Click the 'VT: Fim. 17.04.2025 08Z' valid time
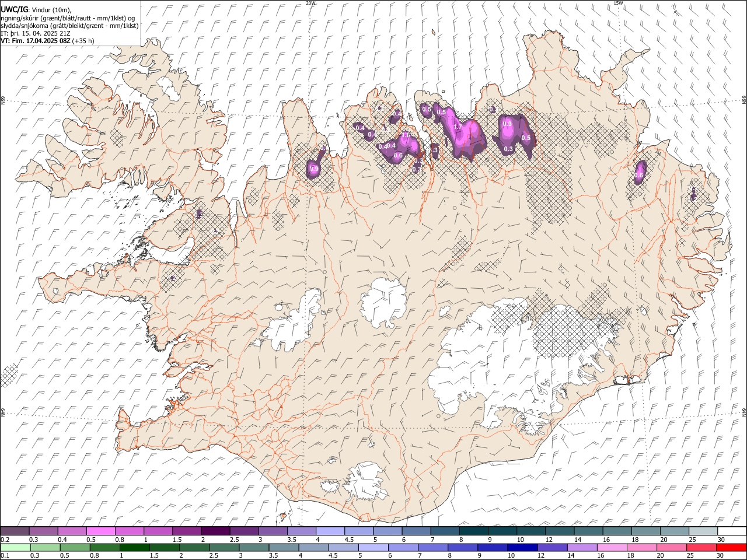The image size is (747, 560). pos(36,41)
